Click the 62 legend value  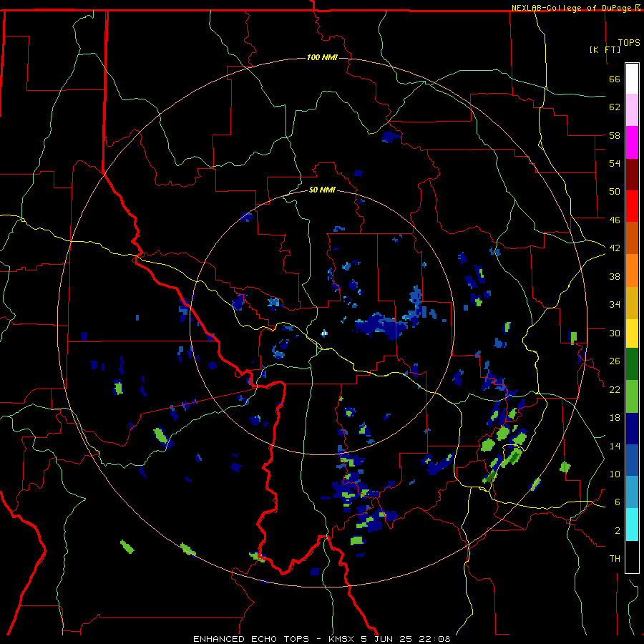pyautogui.click(x=615, y=107)
